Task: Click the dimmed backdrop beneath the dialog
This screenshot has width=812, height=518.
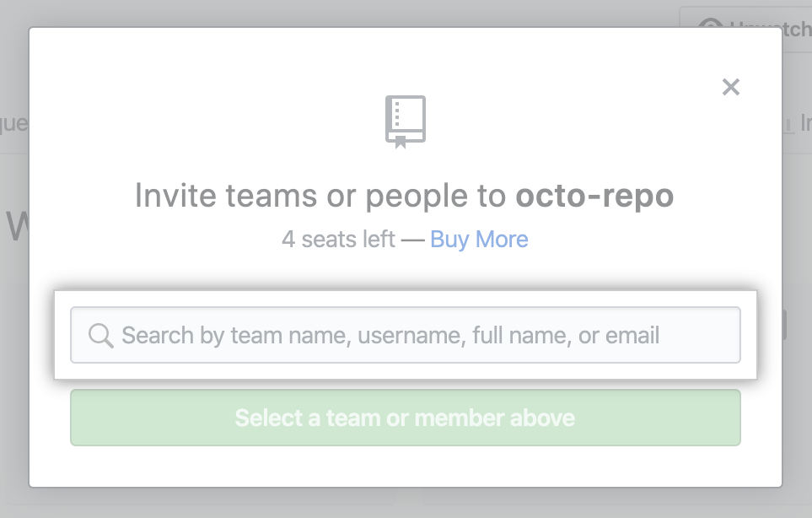Action: (405, 504)
